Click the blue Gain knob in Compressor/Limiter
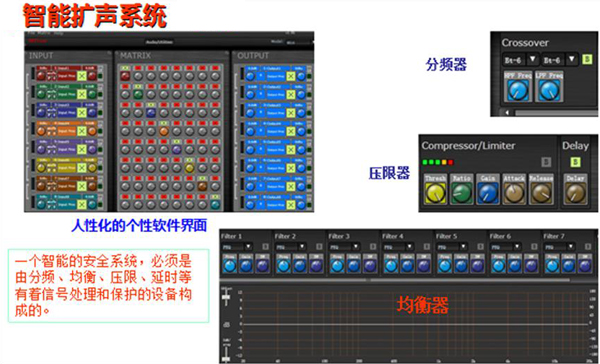This screenshot has width=600, height=364. click(488, 193)
